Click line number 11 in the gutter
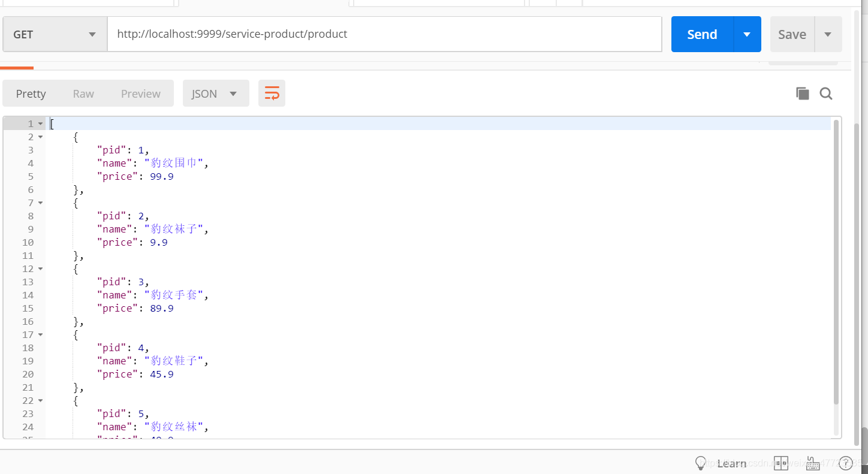 28,255
